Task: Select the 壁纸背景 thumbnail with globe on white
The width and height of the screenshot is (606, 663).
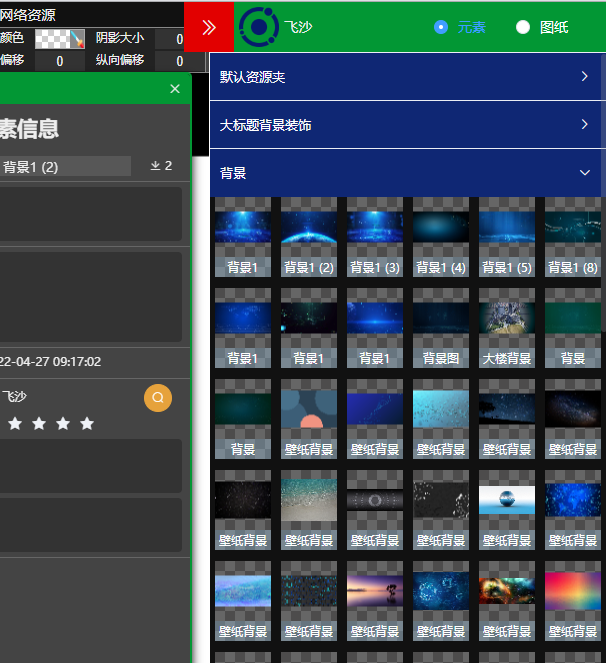Action: pos(507,510)
